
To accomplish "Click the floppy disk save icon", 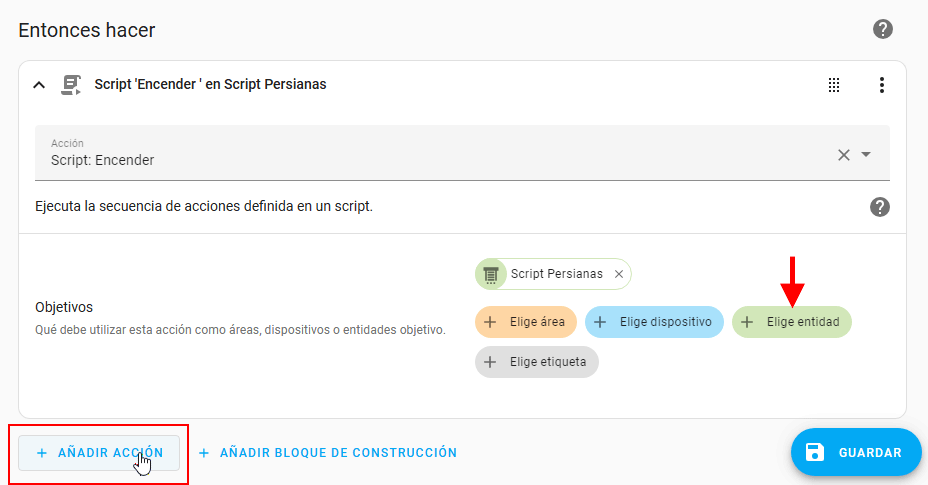I will [x=814, y=452].
